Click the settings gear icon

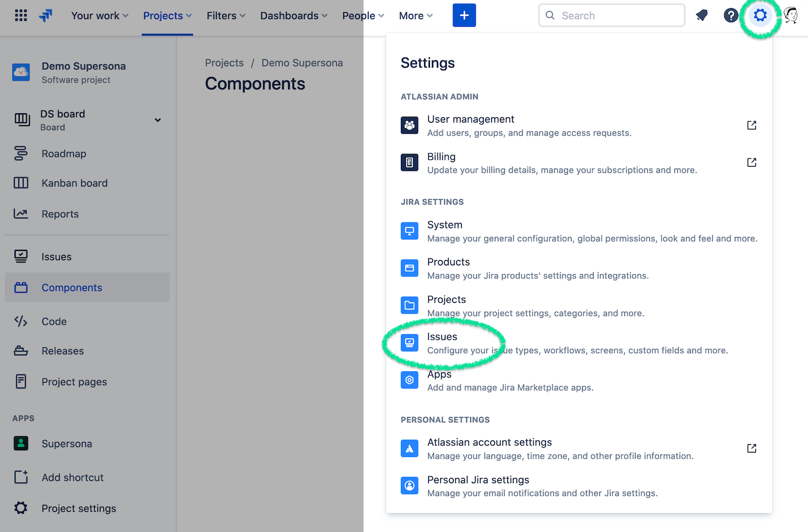click(760, 16)
